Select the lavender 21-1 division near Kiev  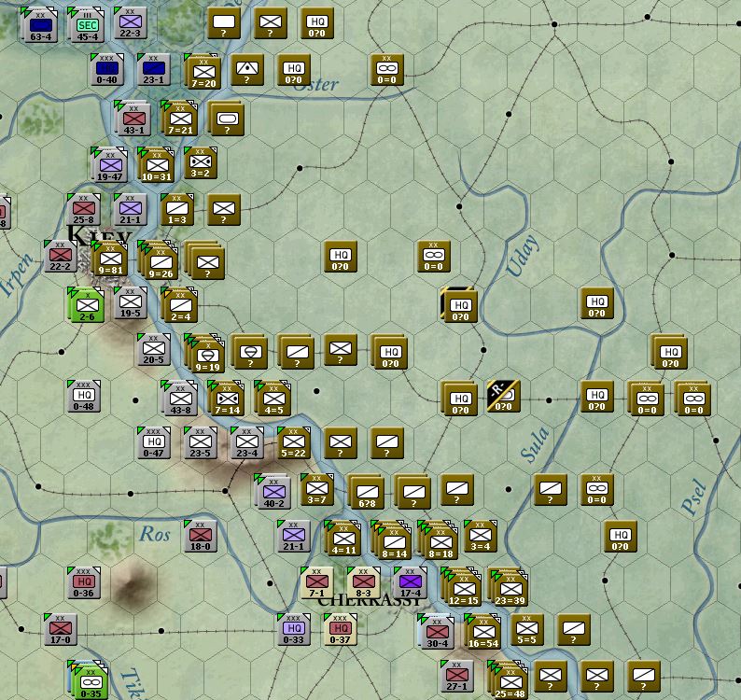coord(130,209)
